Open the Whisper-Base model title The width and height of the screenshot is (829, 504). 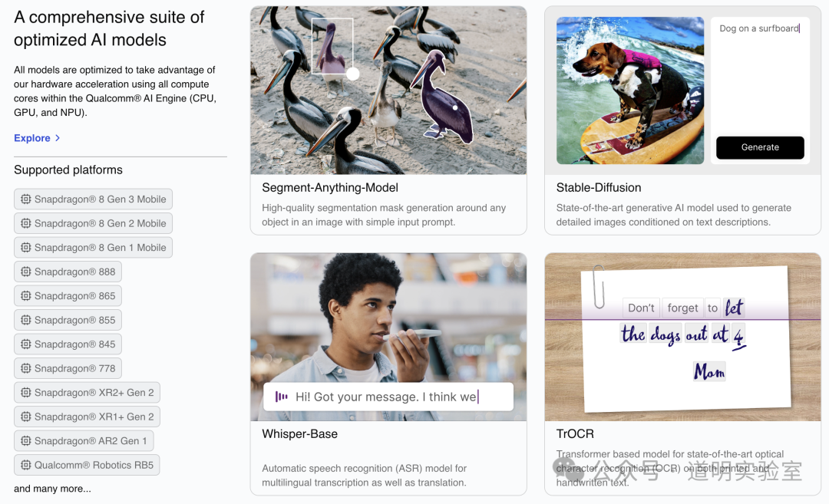[299, 433]
